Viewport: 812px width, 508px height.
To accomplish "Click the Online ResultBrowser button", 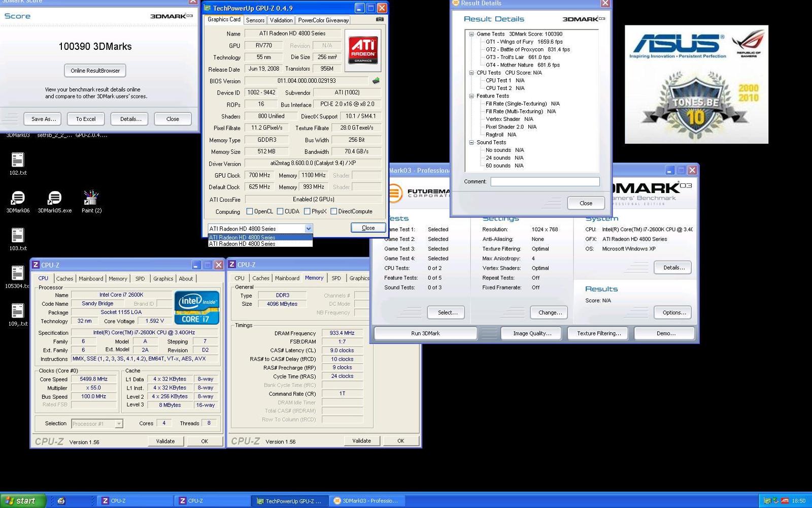I will click(x=95, y=71).
